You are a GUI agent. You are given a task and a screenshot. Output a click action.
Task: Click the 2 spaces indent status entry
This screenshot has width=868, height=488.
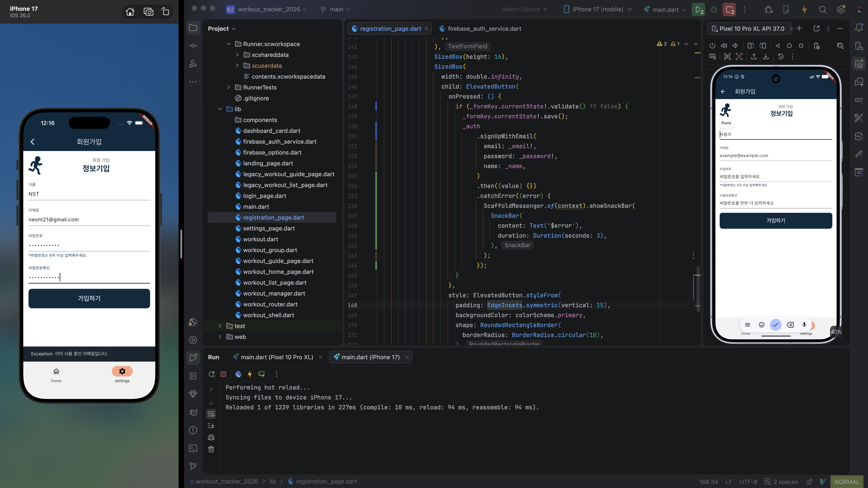pos(781,482)
